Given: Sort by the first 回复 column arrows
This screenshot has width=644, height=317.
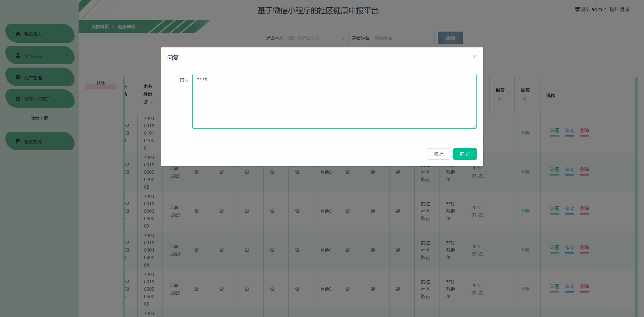Looking at the screenshot, I should pyautogui.click(x=500, y=99).
